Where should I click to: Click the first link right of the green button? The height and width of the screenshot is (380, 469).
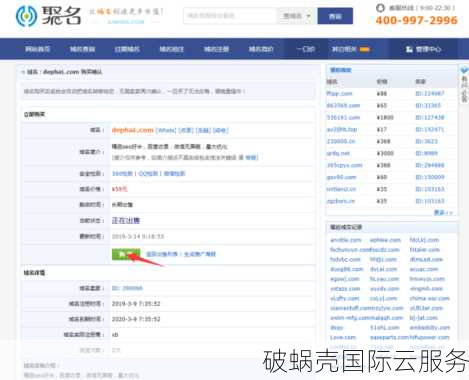[x=162, y=254]
